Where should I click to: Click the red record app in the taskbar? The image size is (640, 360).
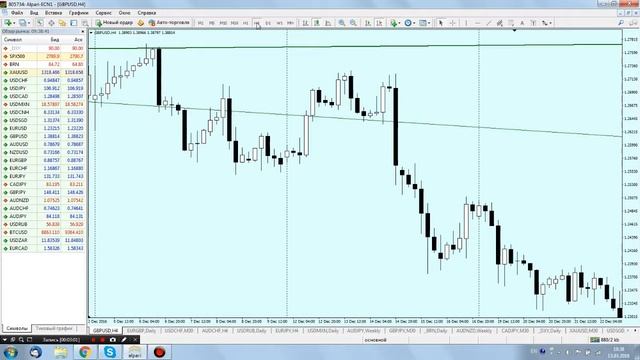click(159, 352)
